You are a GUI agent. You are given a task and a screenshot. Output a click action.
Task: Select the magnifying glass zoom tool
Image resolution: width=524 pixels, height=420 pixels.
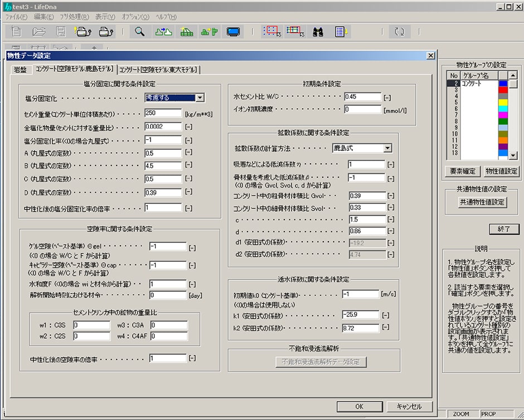pos(140,32)
